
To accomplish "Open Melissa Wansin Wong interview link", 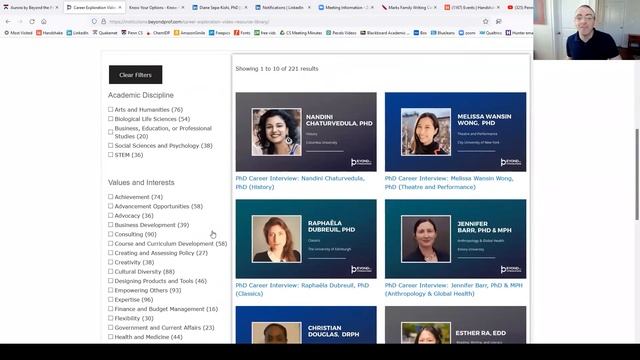I will coord(449,182).
